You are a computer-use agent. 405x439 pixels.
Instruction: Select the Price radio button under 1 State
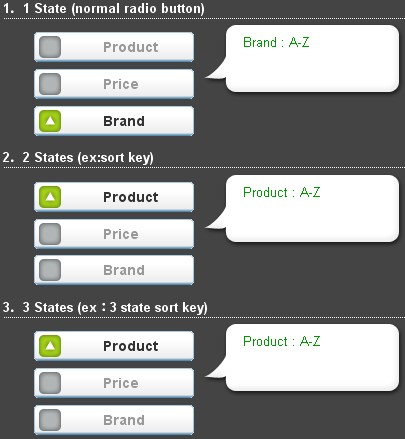114,84
